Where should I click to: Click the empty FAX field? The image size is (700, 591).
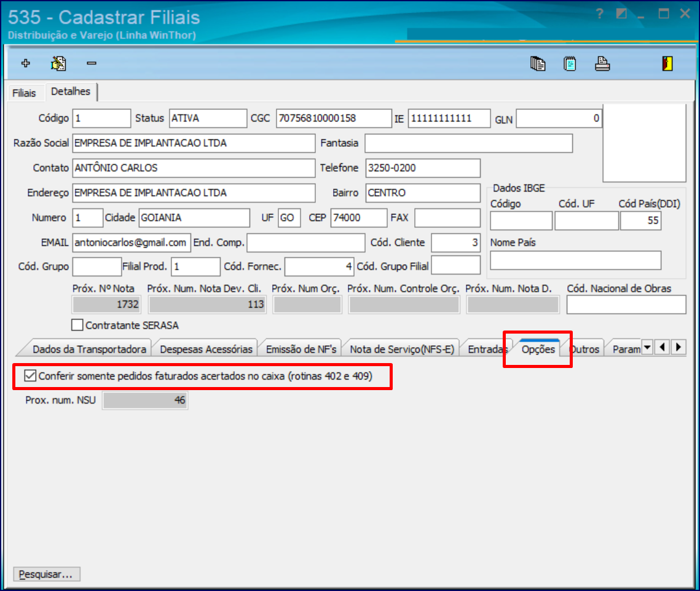(x=447, y=218)
